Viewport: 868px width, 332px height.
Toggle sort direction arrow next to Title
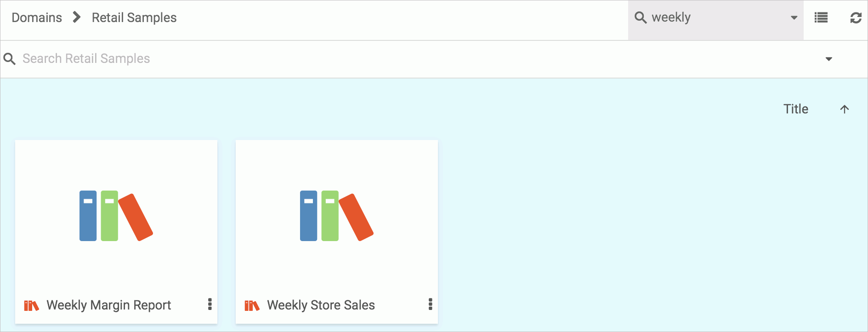(x=845, y=109)
